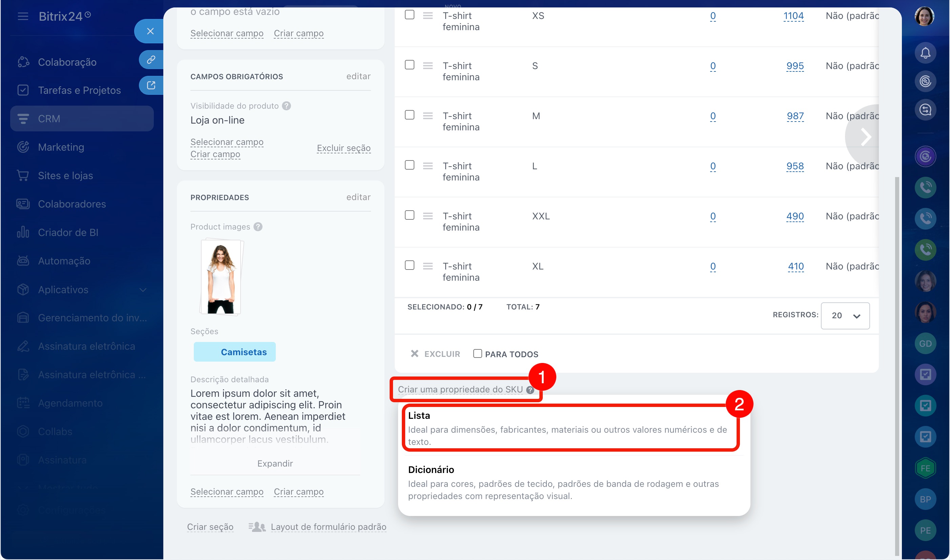Image resolution: width=950 pixels, height=560 pixels.
Task: Click Expandir under the detailed description
Action: 275,464
